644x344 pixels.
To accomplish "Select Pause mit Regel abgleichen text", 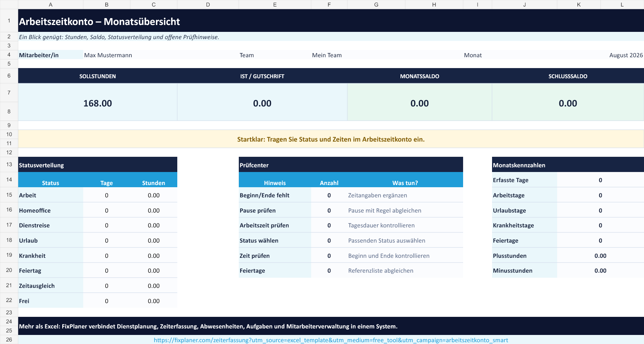I will (385, 210).
